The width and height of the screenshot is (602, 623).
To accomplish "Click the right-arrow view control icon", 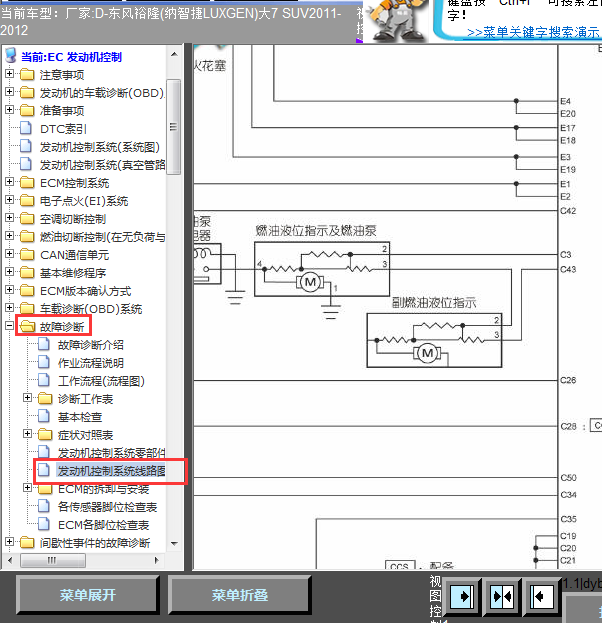I will (x=461, y=596).
